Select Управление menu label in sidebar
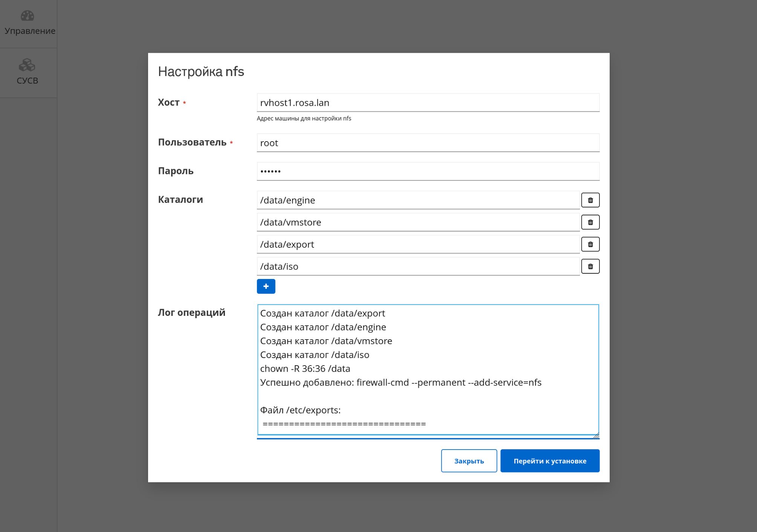 [x=30, y=31]
